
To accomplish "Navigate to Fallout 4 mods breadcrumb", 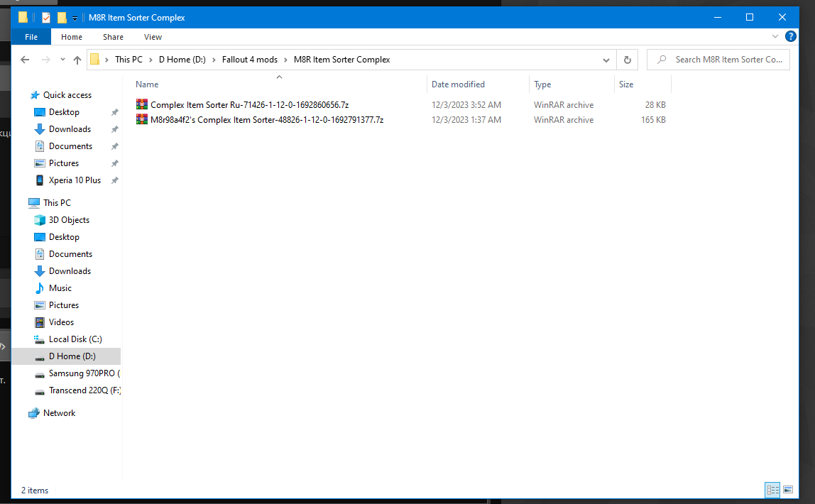I will (x=251, y=60).
